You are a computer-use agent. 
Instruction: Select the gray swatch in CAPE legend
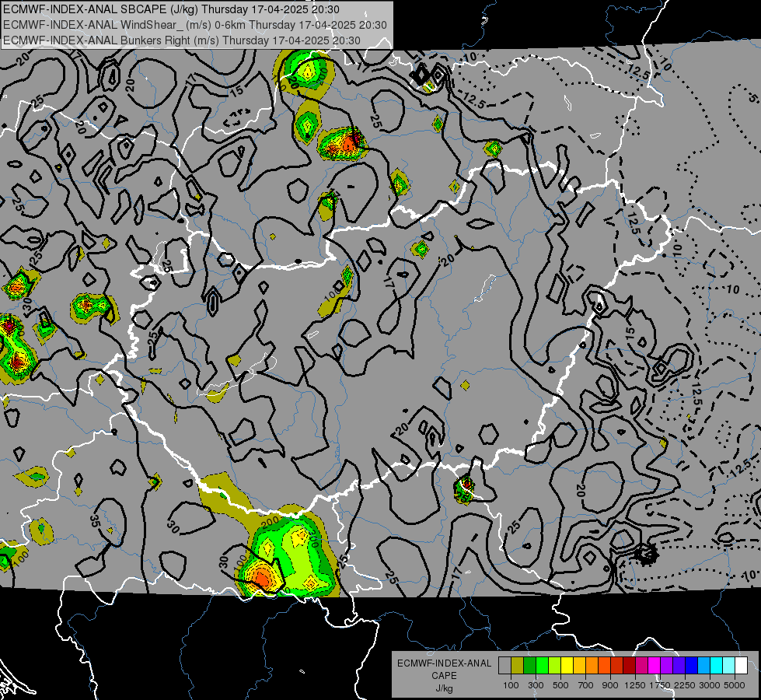[x=504, y=665]
